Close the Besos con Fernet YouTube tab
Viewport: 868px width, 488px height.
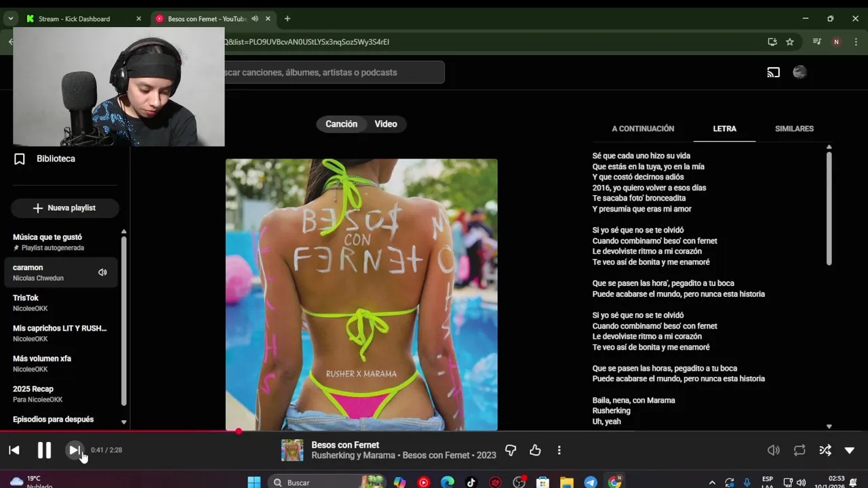268,19
